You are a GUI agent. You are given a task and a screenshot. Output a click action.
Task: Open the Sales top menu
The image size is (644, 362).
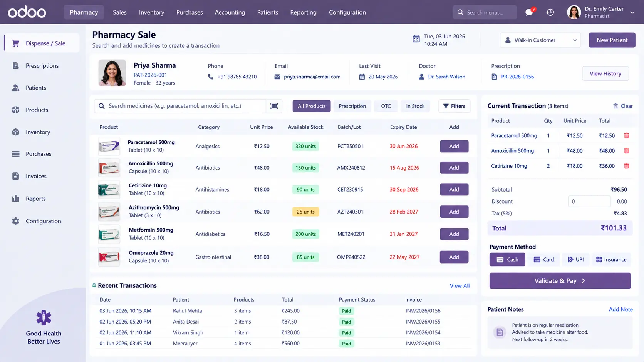pyautogui.click(x=119, y=12)
